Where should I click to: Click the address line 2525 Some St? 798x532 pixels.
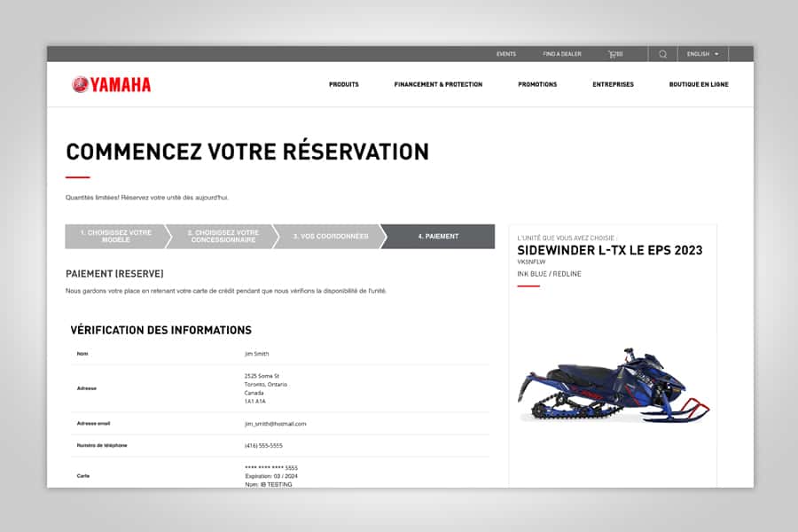262,376
